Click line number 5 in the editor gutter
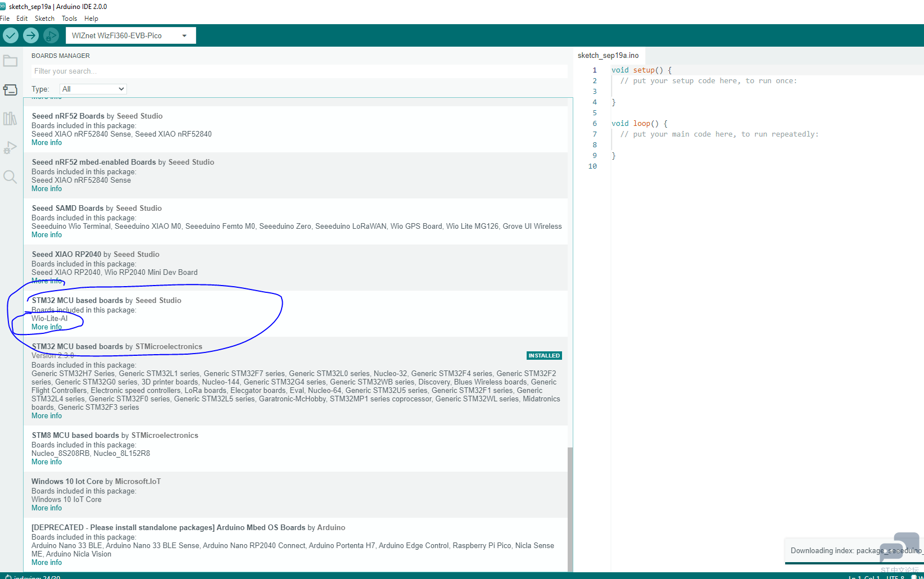Image resolution: width=924 pixels, height=579 pixels. click(x=595, y=113)
